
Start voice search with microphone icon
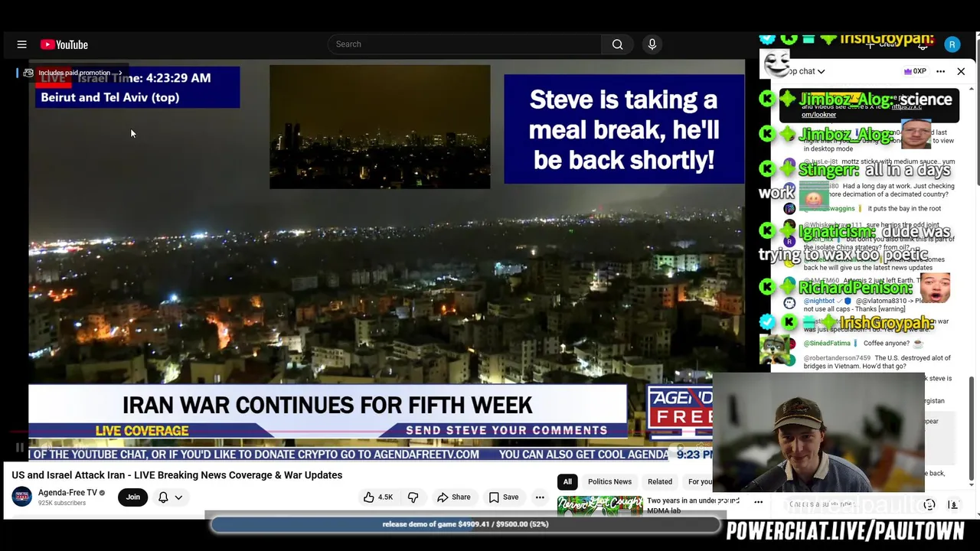(652, 44)
